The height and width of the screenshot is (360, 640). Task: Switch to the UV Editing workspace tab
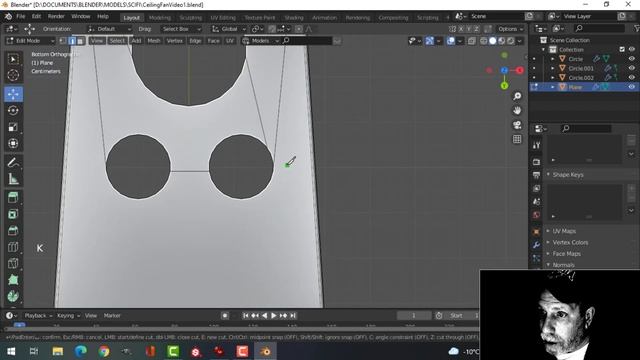coord(223,18)
